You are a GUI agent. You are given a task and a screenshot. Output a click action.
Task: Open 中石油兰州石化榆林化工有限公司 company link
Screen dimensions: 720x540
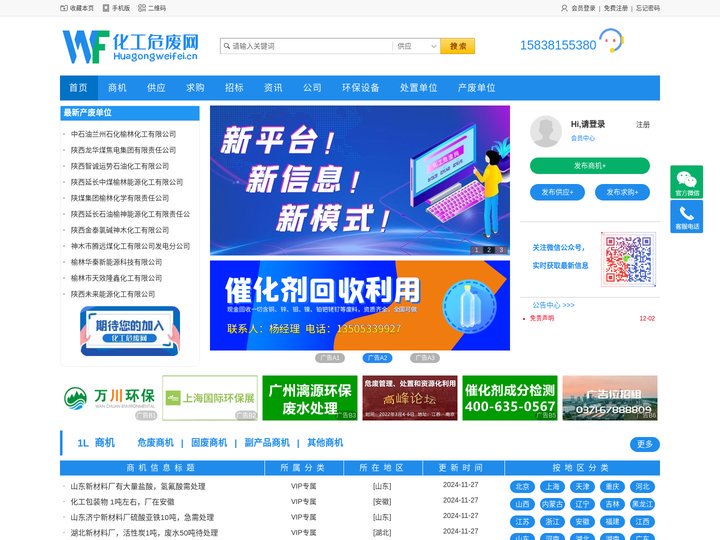coord(124,134)
